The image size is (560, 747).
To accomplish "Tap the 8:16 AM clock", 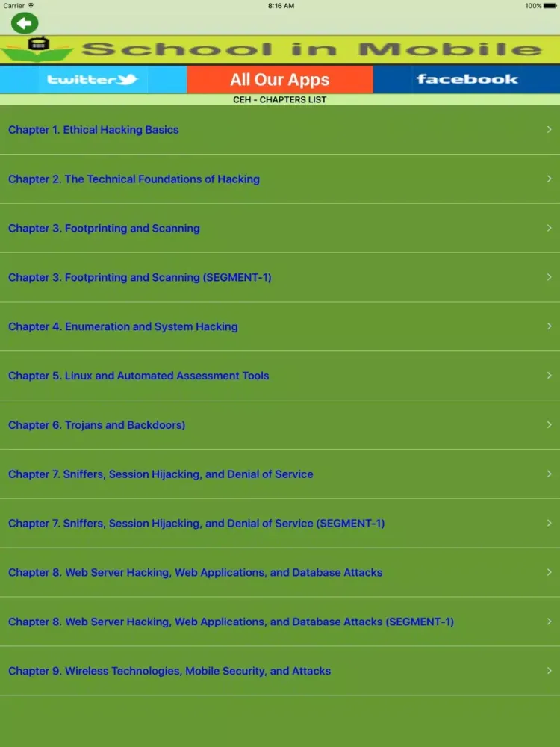I will pos(281,6).
